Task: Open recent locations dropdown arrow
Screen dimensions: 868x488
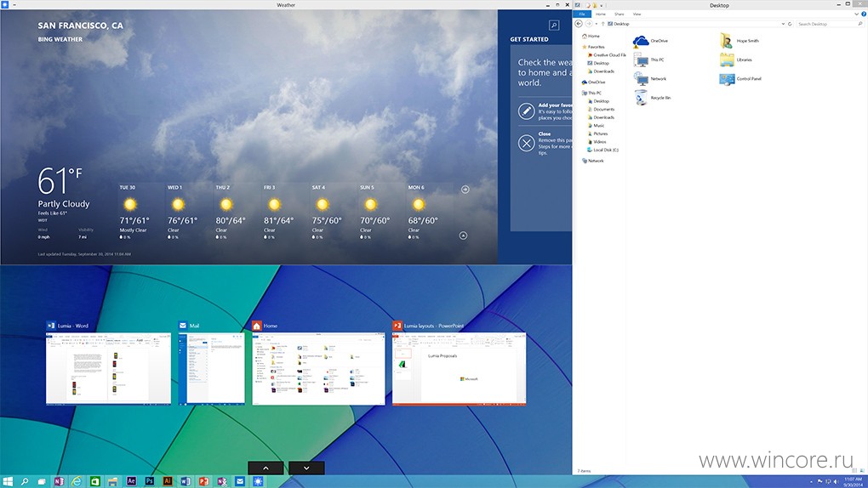Action: coord(597,24)
